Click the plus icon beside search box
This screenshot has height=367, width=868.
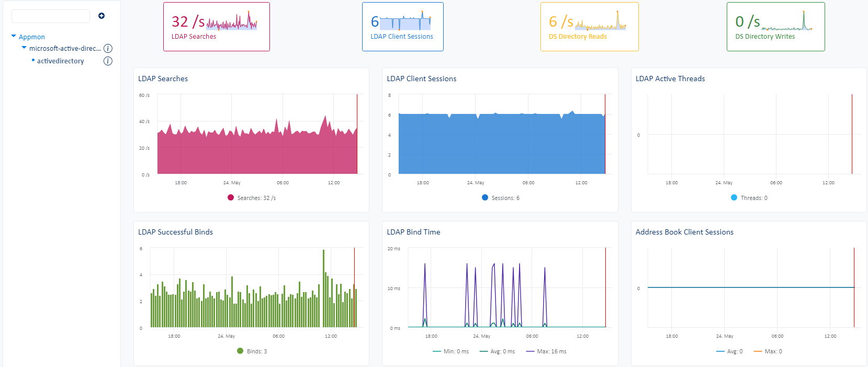(x=102, y=16)
